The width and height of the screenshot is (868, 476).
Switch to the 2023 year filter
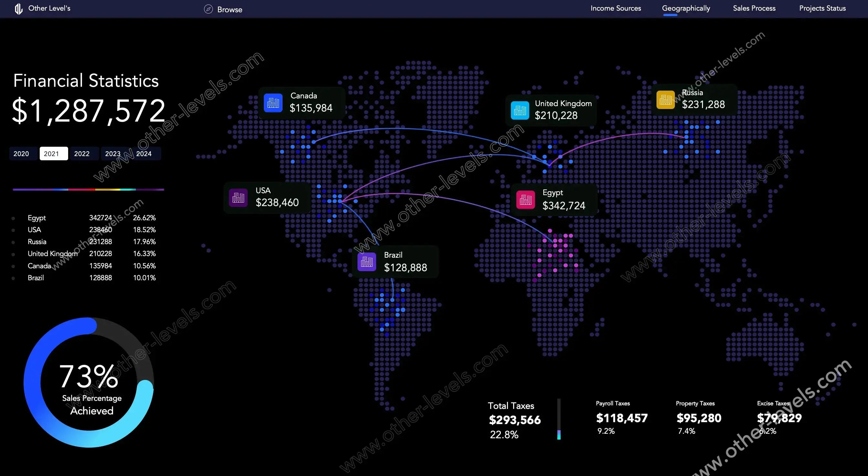[x=113, y=154]
